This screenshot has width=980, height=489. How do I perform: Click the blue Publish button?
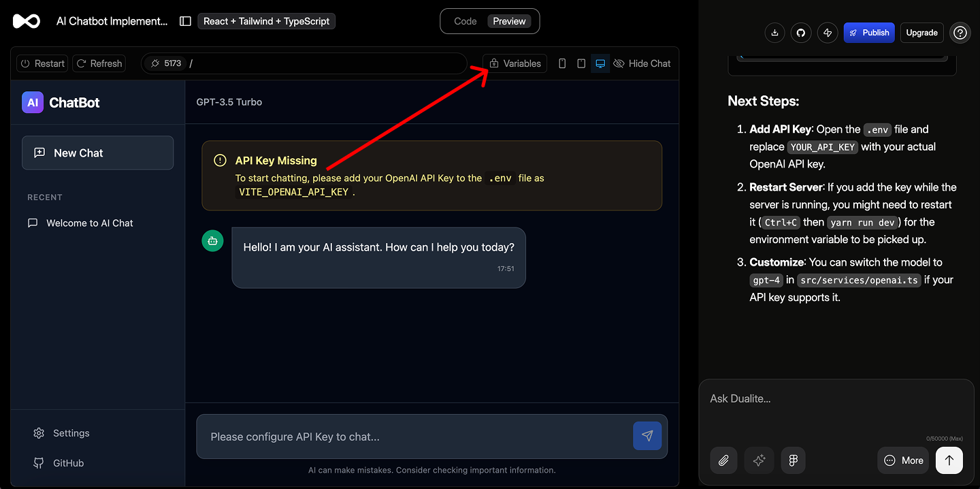tap(868, 33)
